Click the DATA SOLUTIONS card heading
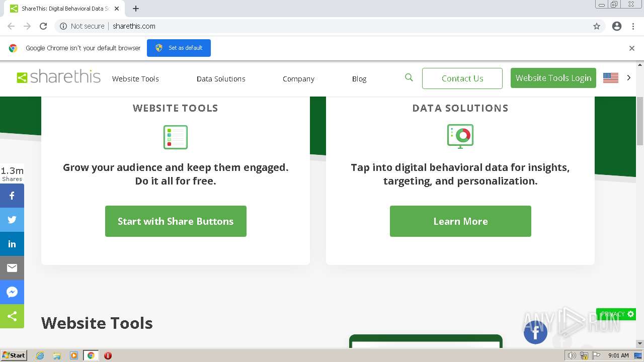The height and width of the screenshot is (362, 644). [x=460, y=108]
